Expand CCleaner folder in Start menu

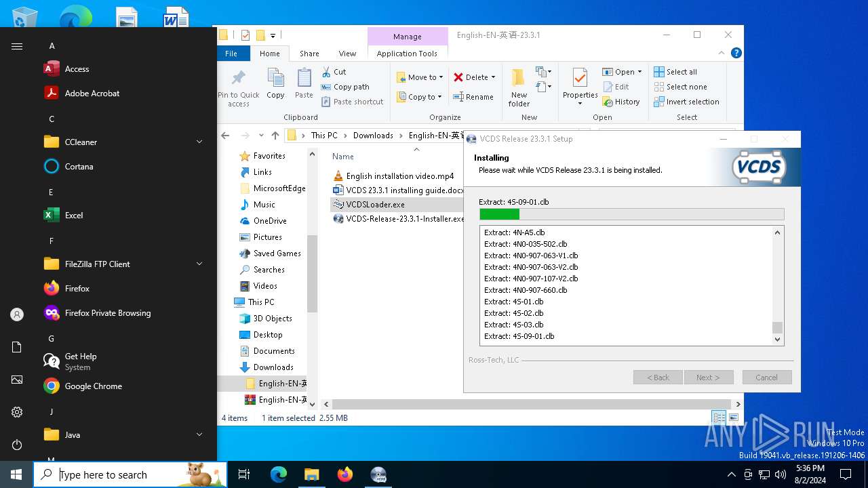[199, 142]
